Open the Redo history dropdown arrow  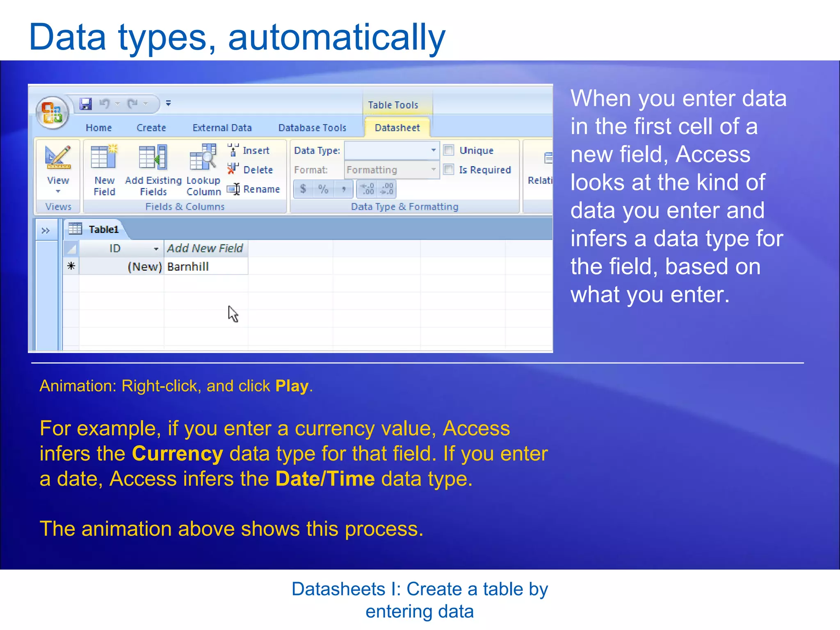coord(145,104)
